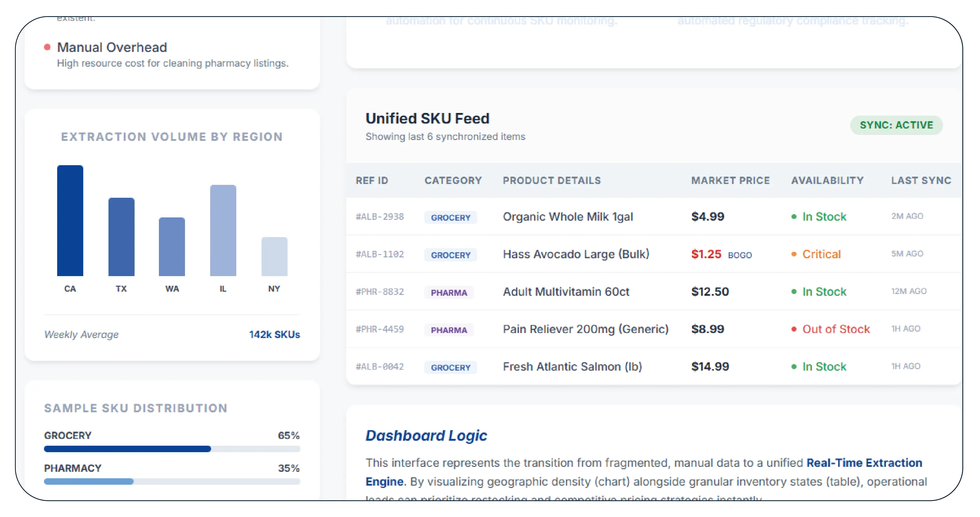Image resolution: width=980 pixels, height=517 pixels.
Task: Click the orange Critical status dot
Action: click(x=794, y=254)
